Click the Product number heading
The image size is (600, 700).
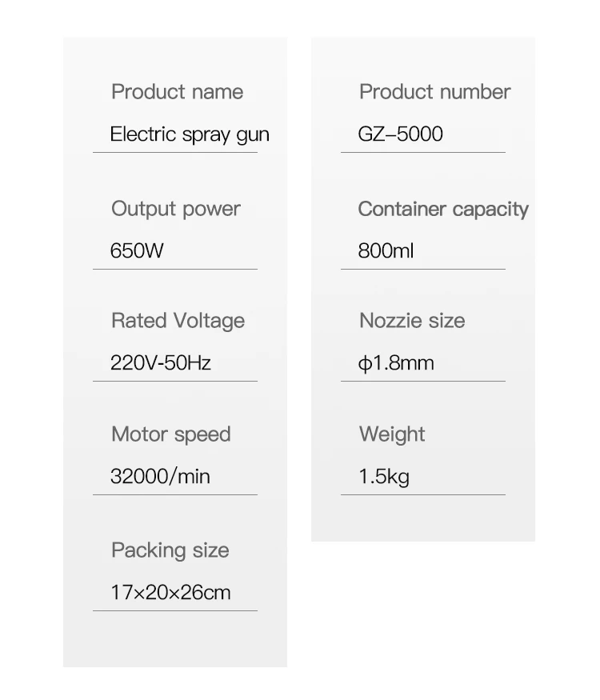(434, 92)
